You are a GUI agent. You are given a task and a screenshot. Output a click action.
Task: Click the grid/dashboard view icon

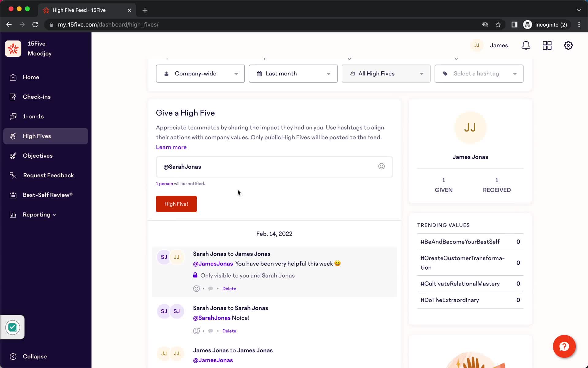pos(547,45)
